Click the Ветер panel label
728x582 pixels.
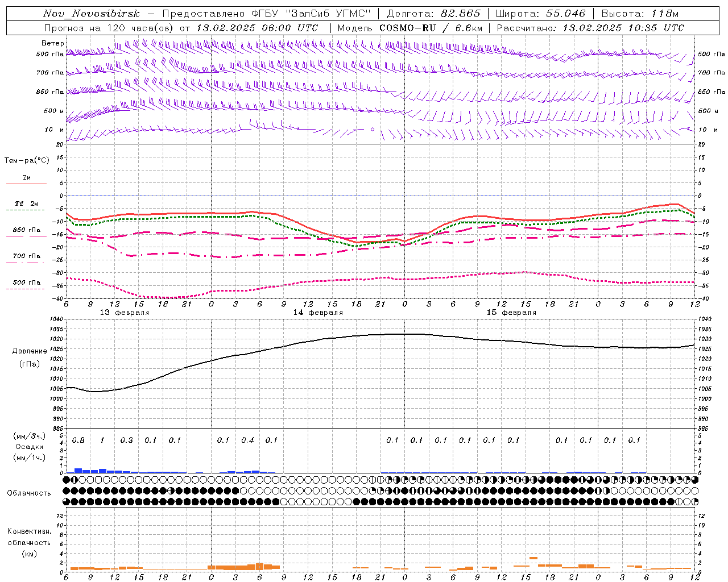52,43
